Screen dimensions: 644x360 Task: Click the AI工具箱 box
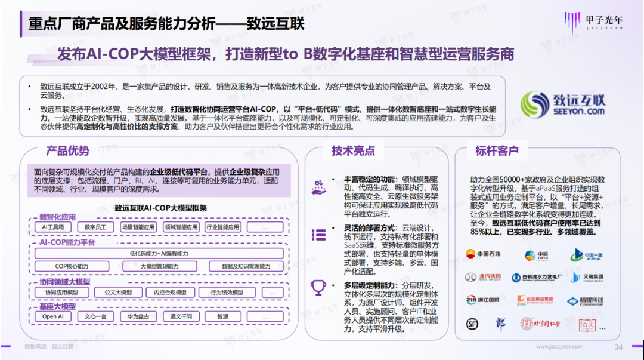[52, 227]
